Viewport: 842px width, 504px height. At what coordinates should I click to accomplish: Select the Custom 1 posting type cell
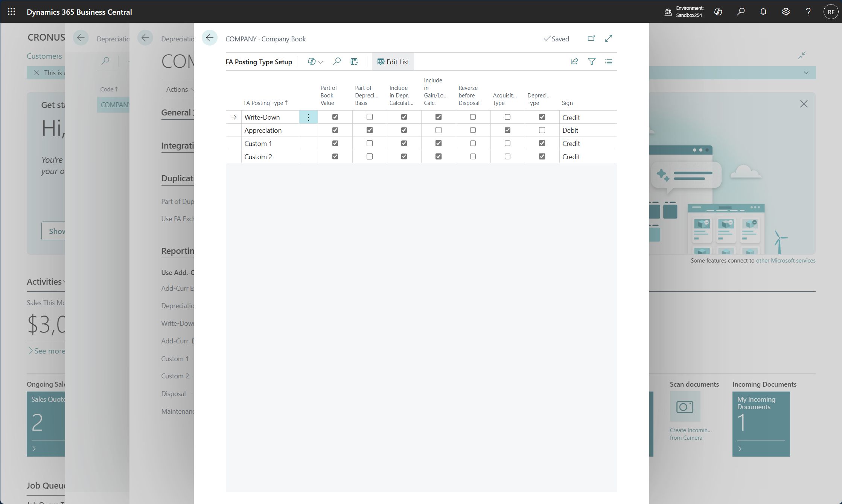click(270, 144)
